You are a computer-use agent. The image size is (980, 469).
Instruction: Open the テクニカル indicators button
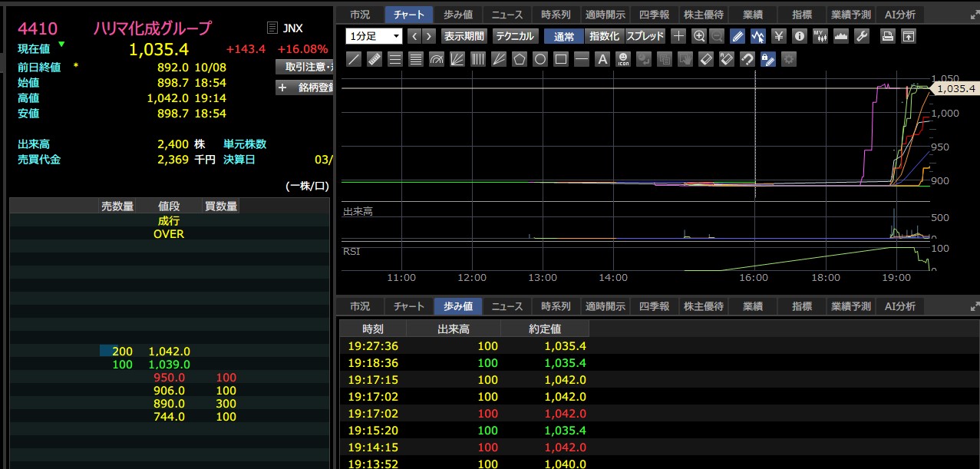[x=514, y=36]
